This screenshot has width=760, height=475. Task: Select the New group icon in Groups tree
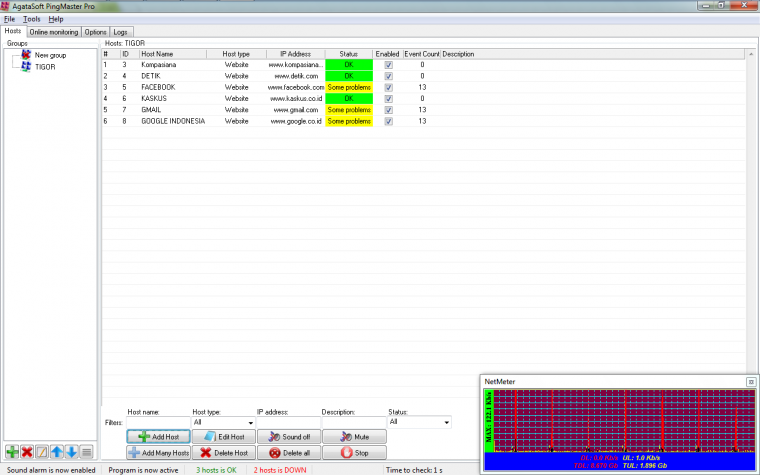(x=26, y=55)
